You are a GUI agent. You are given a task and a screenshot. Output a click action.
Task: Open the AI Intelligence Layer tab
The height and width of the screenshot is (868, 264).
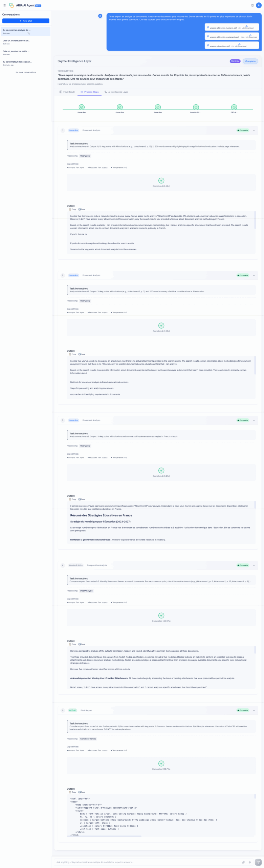[116, 92]
